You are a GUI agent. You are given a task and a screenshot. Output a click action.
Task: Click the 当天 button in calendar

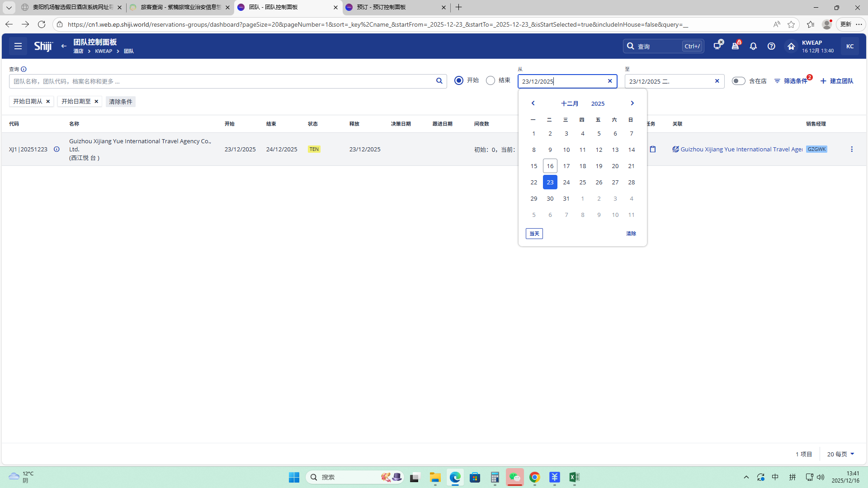(534, 234)
